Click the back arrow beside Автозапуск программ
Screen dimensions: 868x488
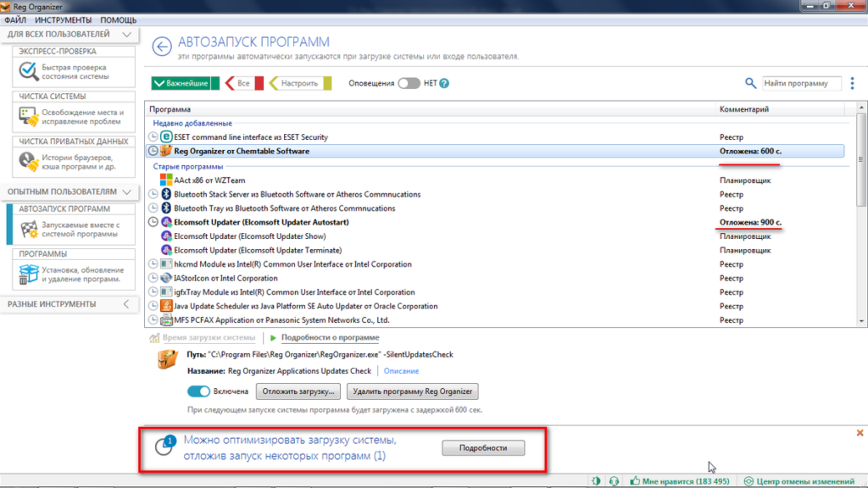(x=161, y=47)
